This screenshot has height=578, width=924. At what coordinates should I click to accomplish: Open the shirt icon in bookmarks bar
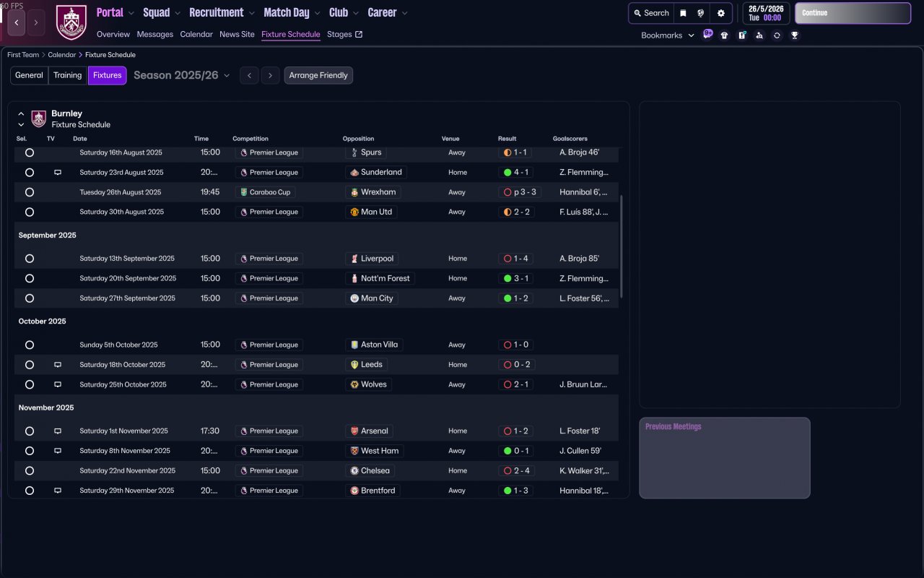pyautogui.click(x=724, y=35)
